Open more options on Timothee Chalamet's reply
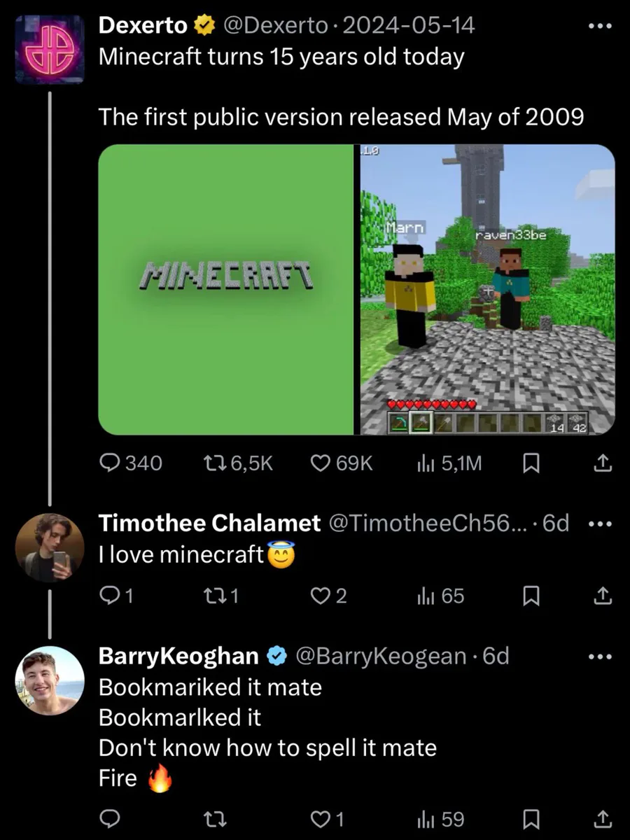The height and width of the screenshot is (840, 630). click(x=600, y=524)
